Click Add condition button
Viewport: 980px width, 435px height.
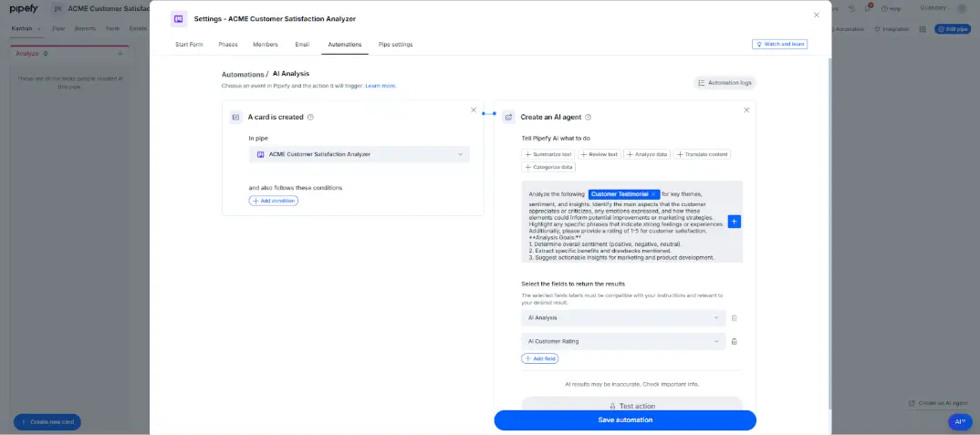tap(274, 201)
